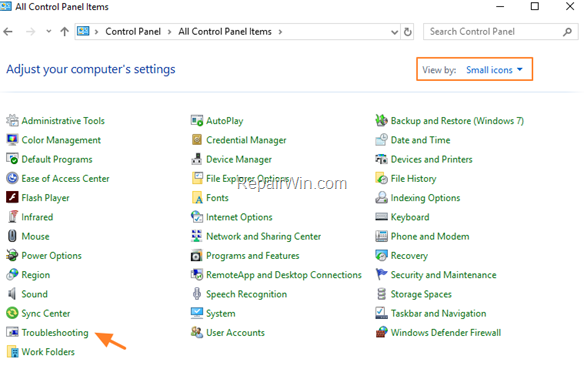The image size is (584, 369).
Task: Expand chevron after Control Panel breadcrumb
Action: [x=169, y=32]
